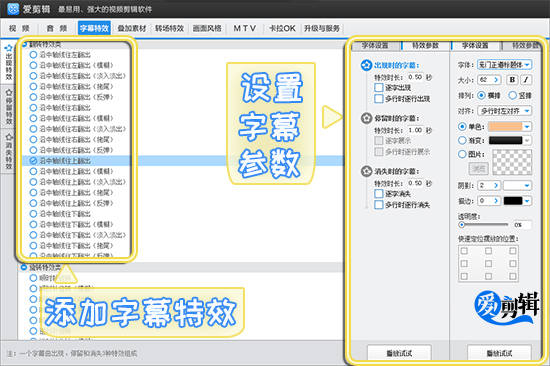Click the black 描边 outline color swatch
Screen dimensions: 550x366
click(x=513, y=201)
